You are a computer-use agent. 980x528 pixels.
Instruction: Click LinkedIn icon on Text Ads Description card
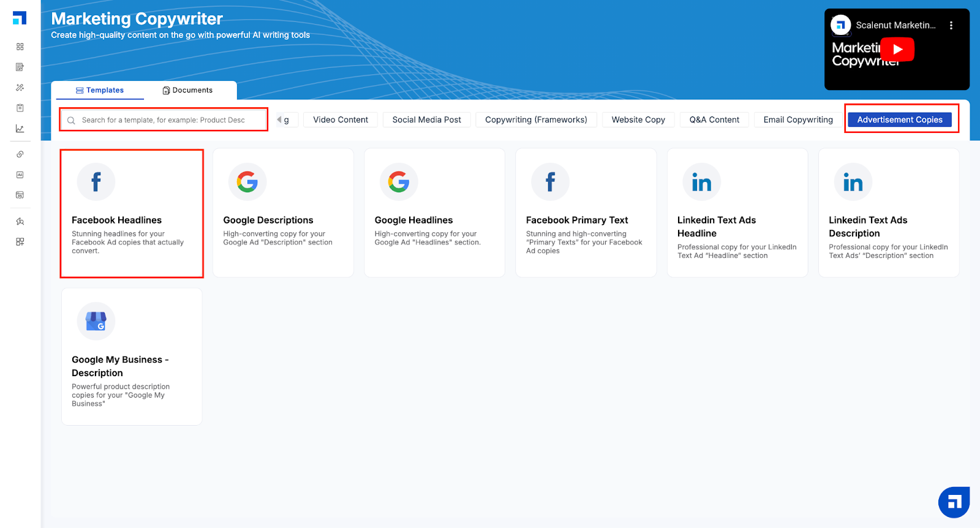coord(853,182)
